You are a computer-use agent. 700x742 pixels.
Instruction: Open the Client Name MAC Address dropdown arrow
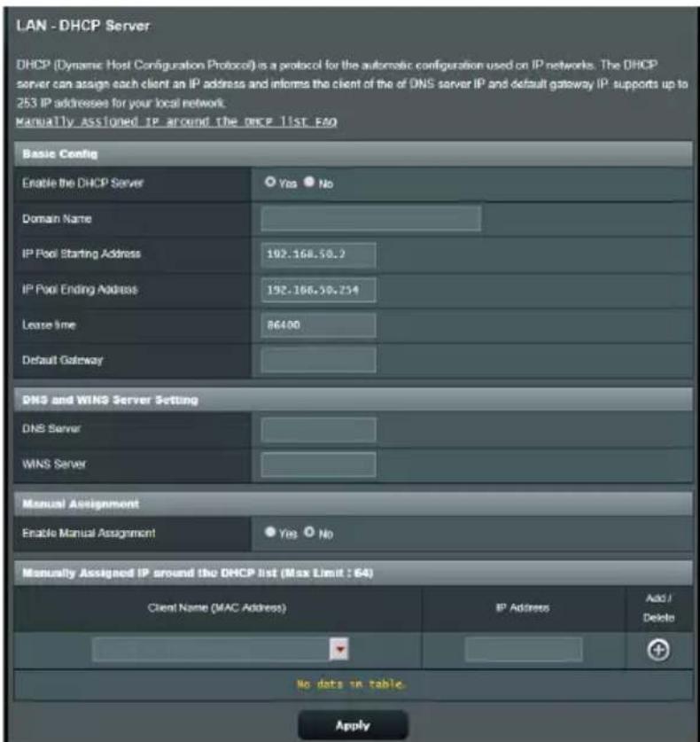pos(339,649)
